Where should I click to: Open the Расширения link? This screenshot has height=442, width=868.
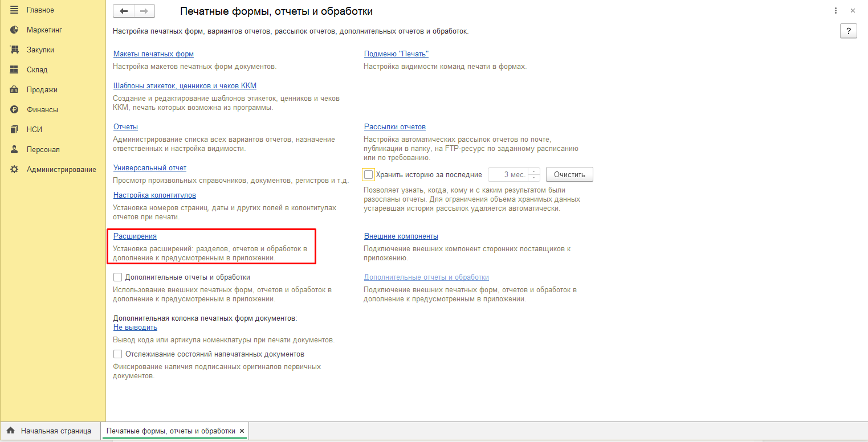pyautogui.click(x=135, y=236)
